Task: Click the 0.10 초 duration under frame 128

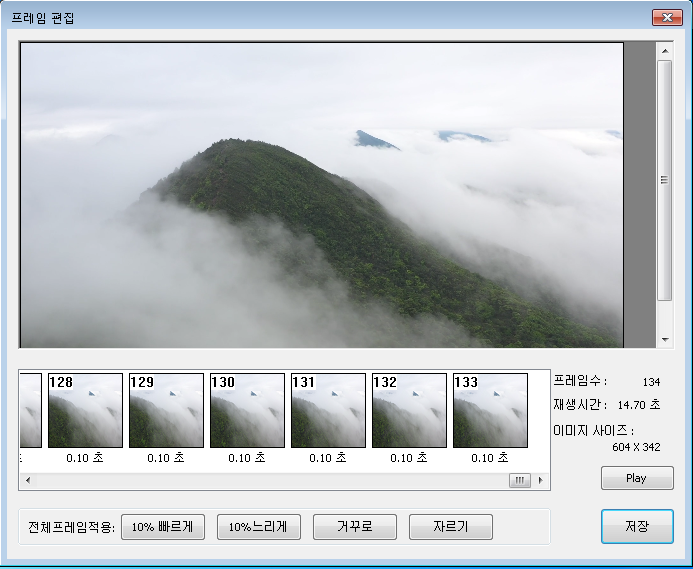Action: 85,458
